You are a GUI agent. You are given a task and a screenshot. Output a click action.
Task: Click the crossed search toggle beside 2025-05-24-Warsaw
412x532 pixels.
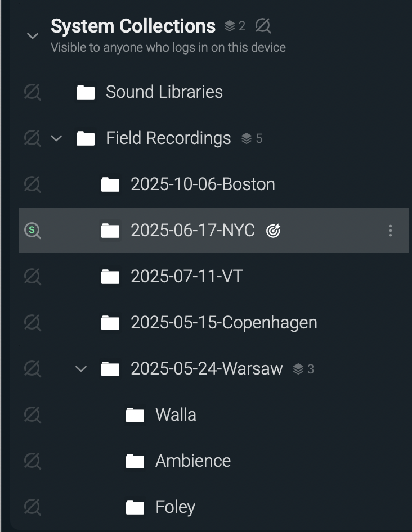pos(33,369)
